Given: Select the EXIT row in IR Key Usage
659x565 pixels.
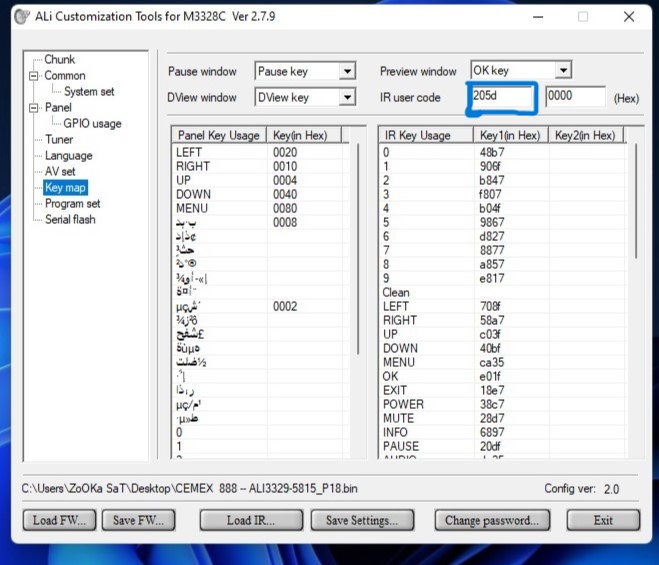Looking at the screenshot, I should point(502,390).
